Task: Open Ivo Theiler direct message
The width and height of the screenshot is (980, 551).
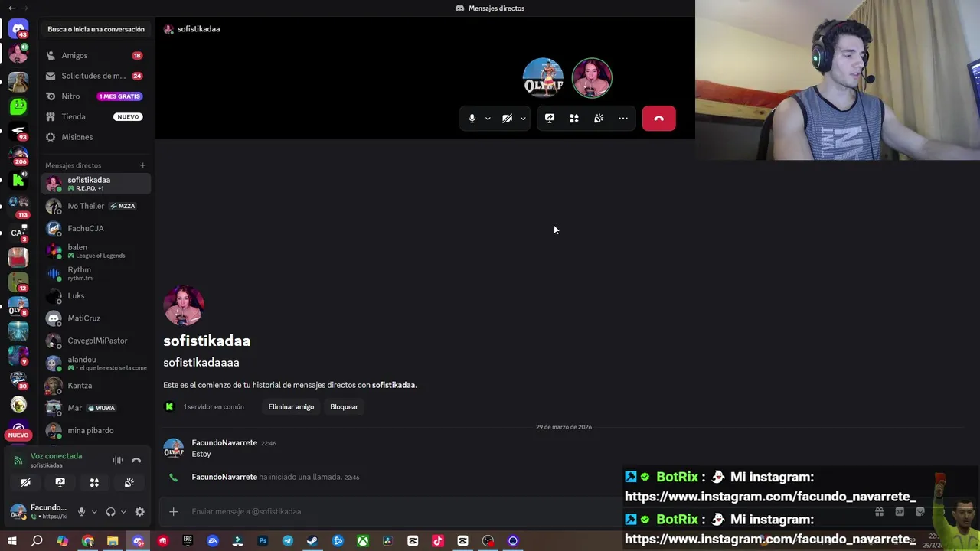Action: (96, 206)
